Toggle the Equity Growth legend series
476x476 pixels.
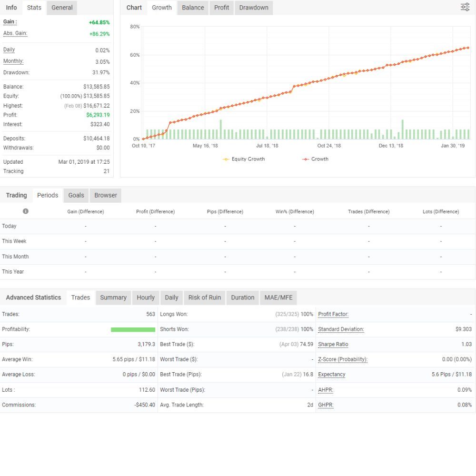coord(244,159)
